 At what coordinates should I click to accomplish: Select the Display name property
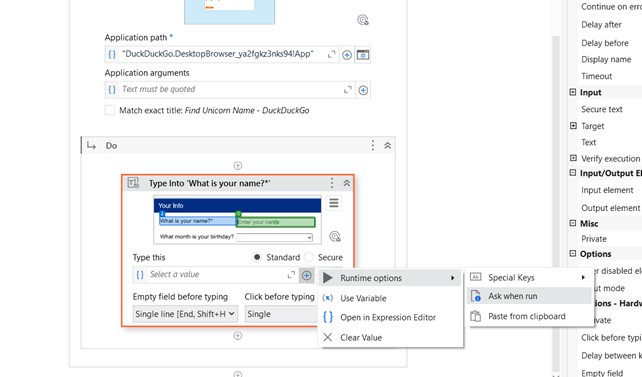(606, 59)
